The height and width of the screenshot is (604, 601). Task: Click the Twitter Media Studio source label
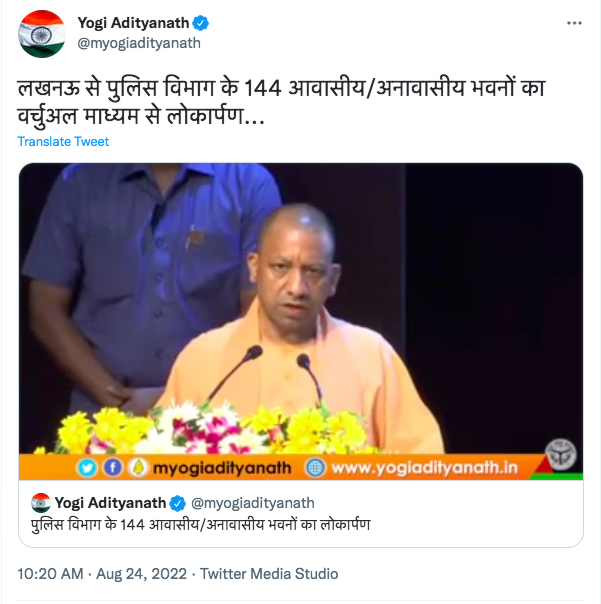[x=269, y=574]
